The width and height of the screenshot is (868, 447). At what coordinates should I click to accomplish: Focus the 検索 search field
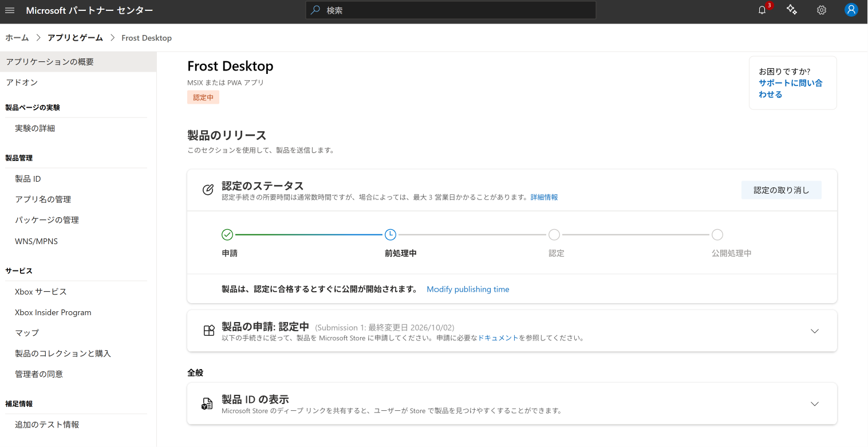(451, 10)
